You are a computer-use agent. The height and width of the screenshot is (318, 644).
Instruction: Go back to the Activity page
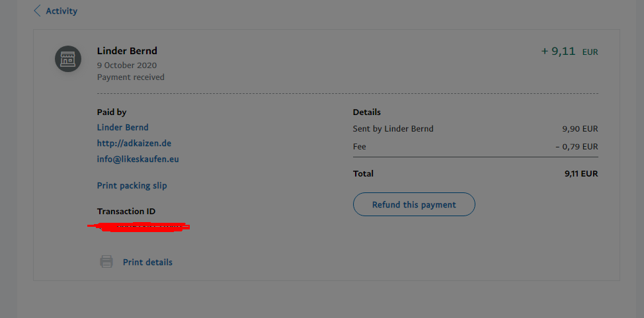point(61,11)
